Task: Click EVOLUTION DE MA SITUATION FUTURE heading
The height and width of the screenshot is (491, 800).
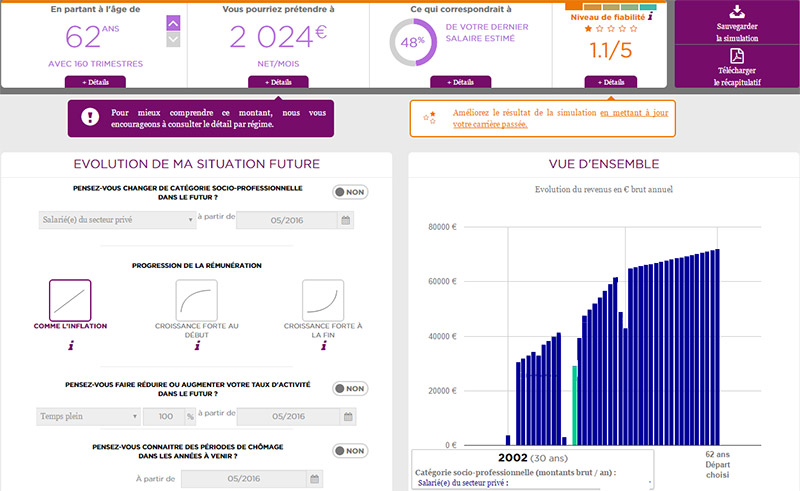Action: [196, 164]
